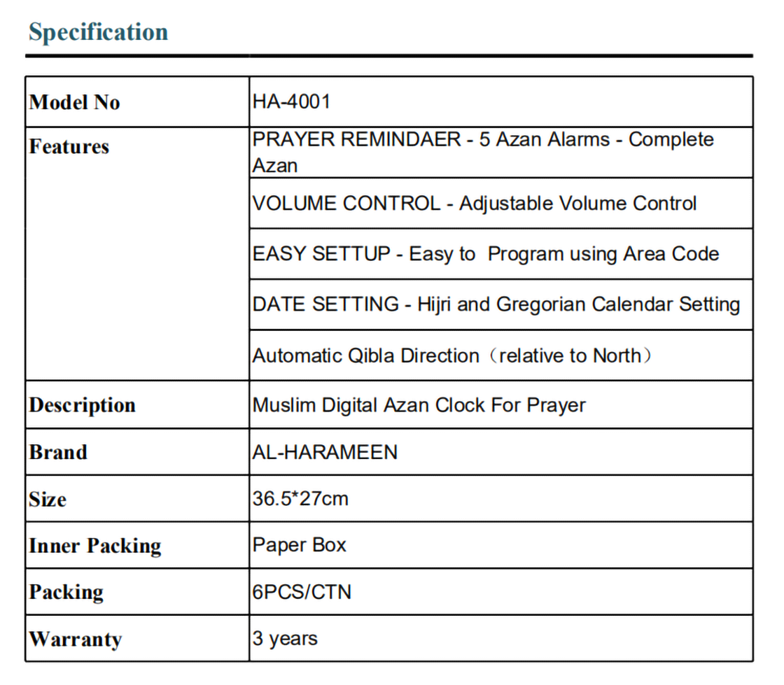Click the Muslim Digital Azan Clock text

pos(419,405)
